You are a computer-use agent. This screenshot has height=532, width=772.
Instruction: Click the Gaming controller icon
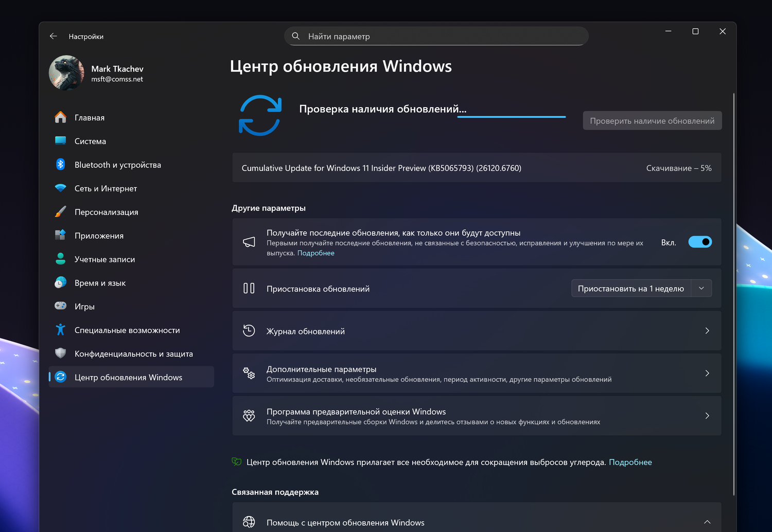tap(60, 306)
